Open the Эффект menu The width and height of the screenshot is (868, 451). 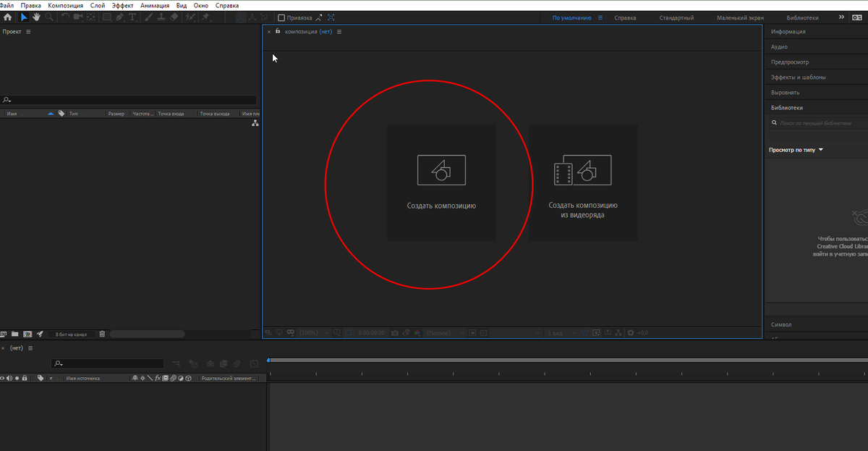pos(122,4)
